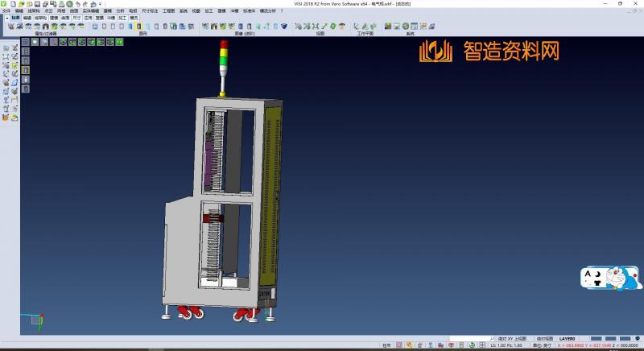The image size is (644, 351).
Task: Click the first icon in the 工作平面 group
Action: (357, 27)
